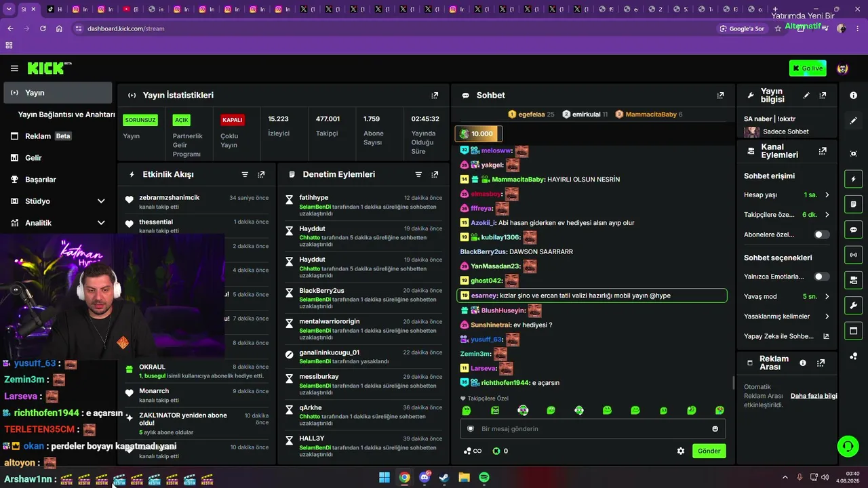Click the Google'a Sor button
The width and height of the screenshot is (868, 488).
[742, 28]
